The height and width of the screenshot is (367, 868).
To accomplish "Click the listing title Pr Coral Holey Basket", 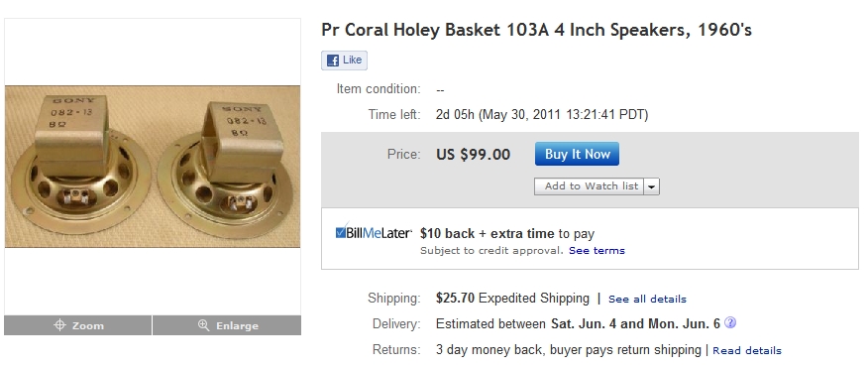I will point(536,30).
